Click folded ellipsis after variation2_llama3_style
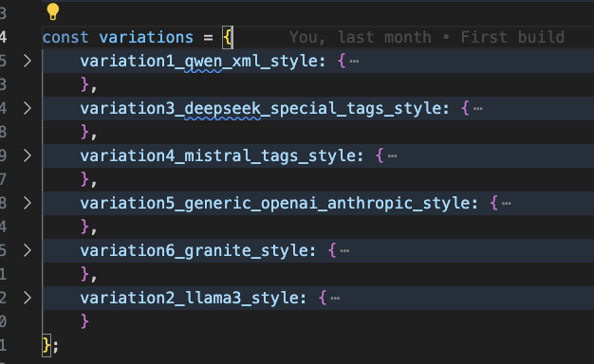The width and height of the screenshot is (594, 364). [335, 299]
